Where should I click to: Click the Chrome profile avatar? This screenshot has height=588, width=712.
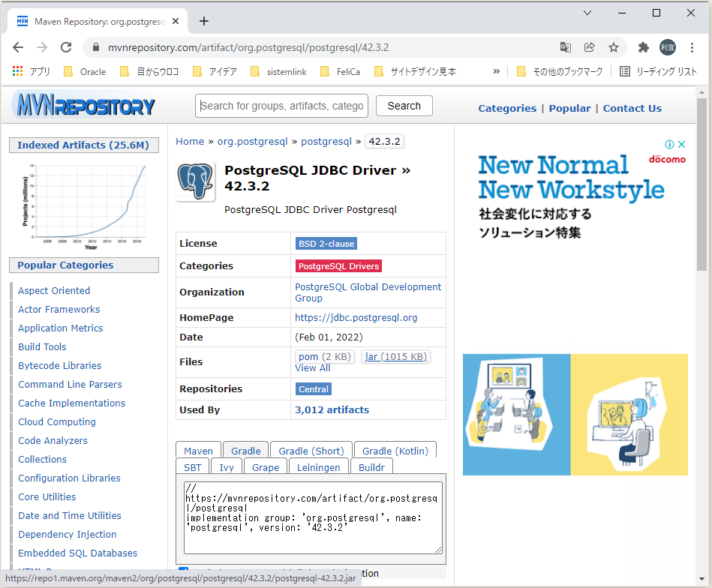667,46
